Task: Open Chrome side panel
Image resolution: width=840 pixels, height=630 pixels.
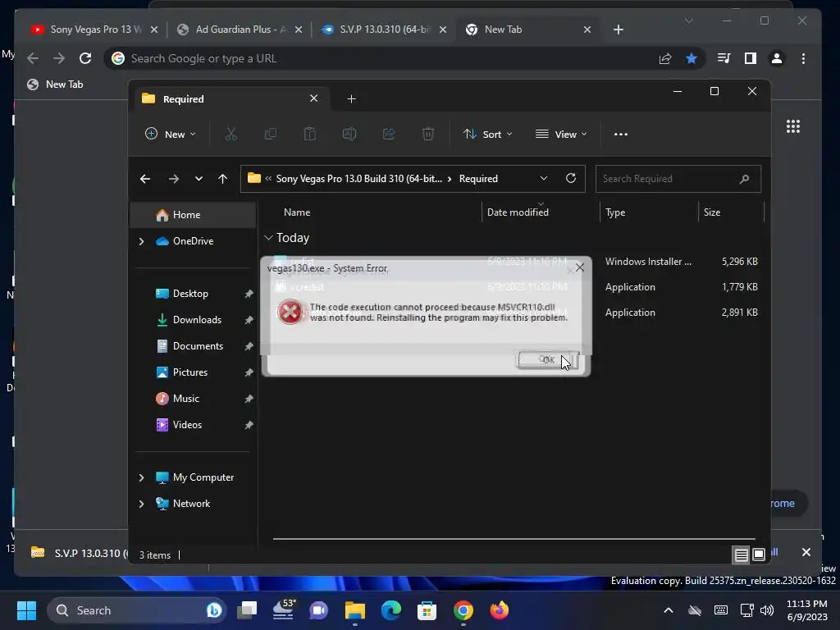Action: [x=751, y=58]
